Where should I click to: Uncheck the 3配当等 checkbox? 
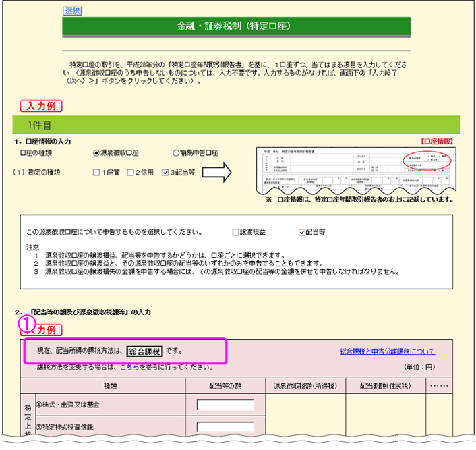pyautogui.click(x=165, y=172)
